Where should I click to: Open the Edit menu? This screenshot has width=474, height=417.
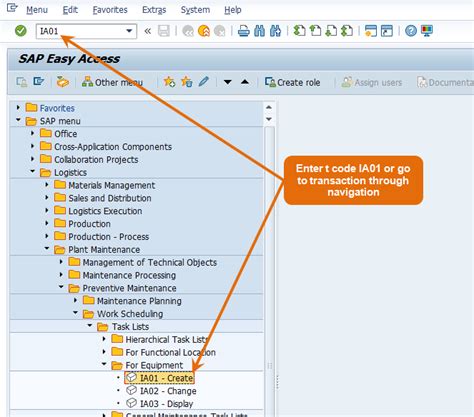(x=70, y=10)
